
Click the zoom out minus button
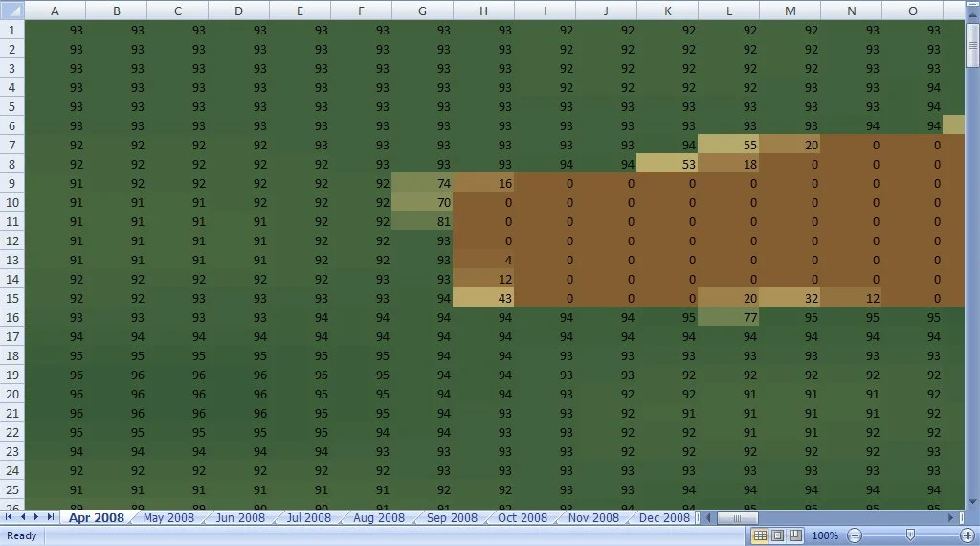855,535
